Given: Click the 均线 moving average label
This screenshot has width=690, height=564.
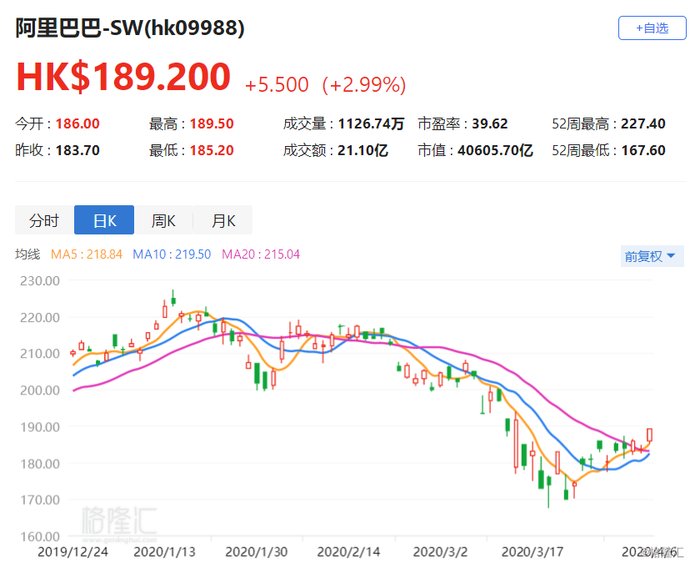Looking at the screenshot, I should pyautogui.click(x=27, y=254).
